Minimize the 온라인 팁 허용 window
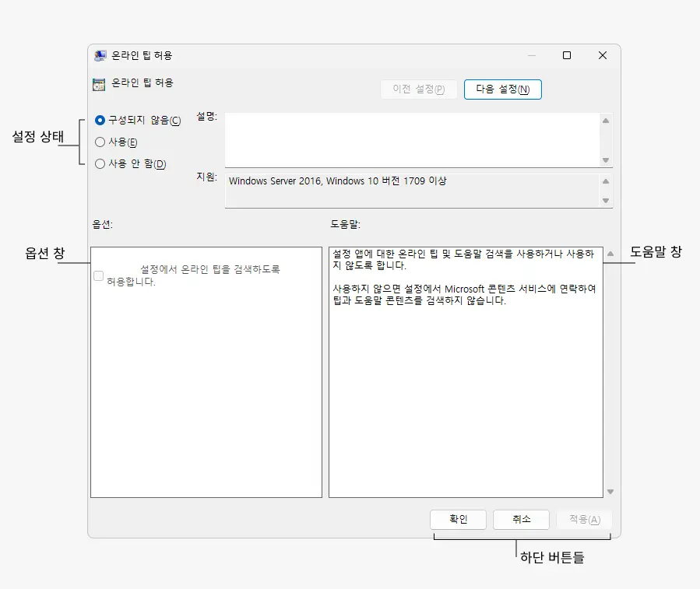700x589 pixels. point(531,55)
